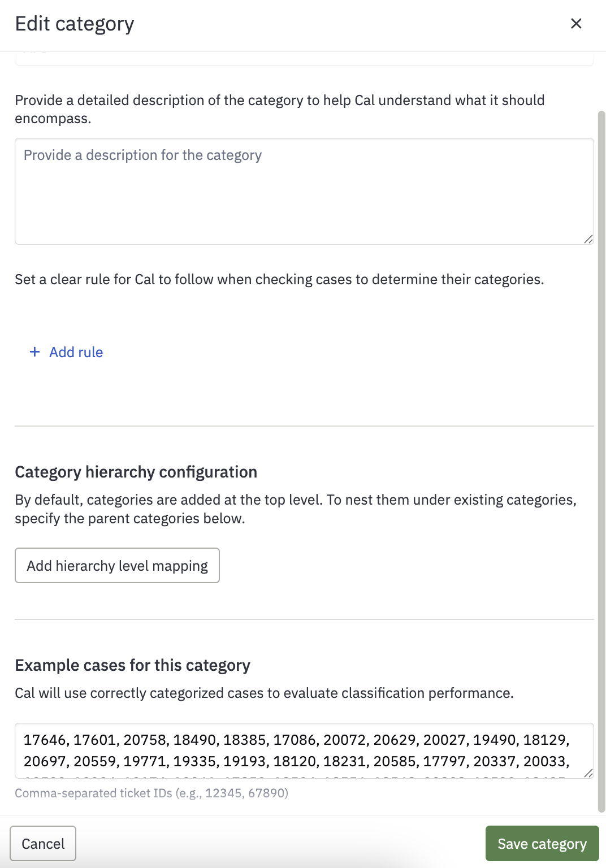Click the example cases field resize handle
This screenshot has width=606, height=868.
(588, 773)
